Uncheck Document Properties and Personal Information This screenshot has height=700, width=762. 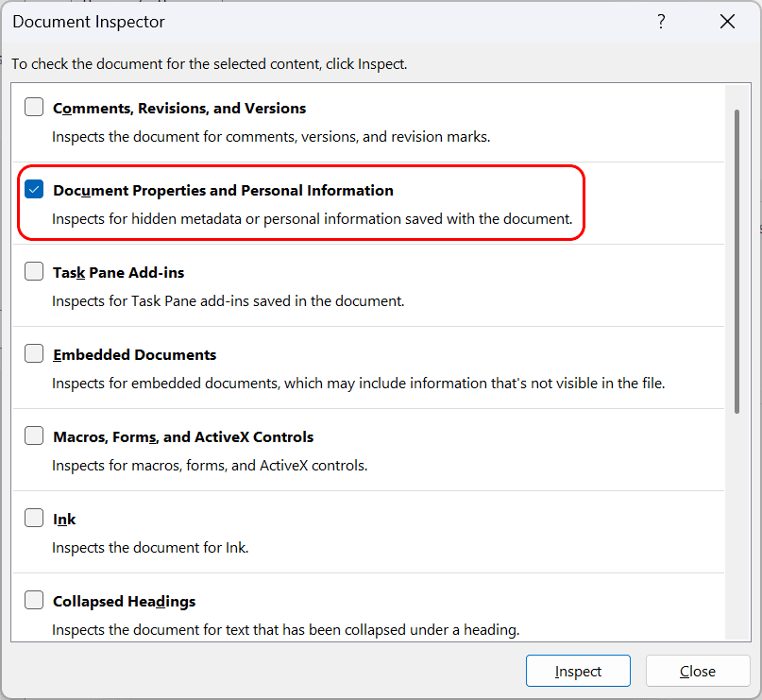pyautogui.click(x=34, y=189)
